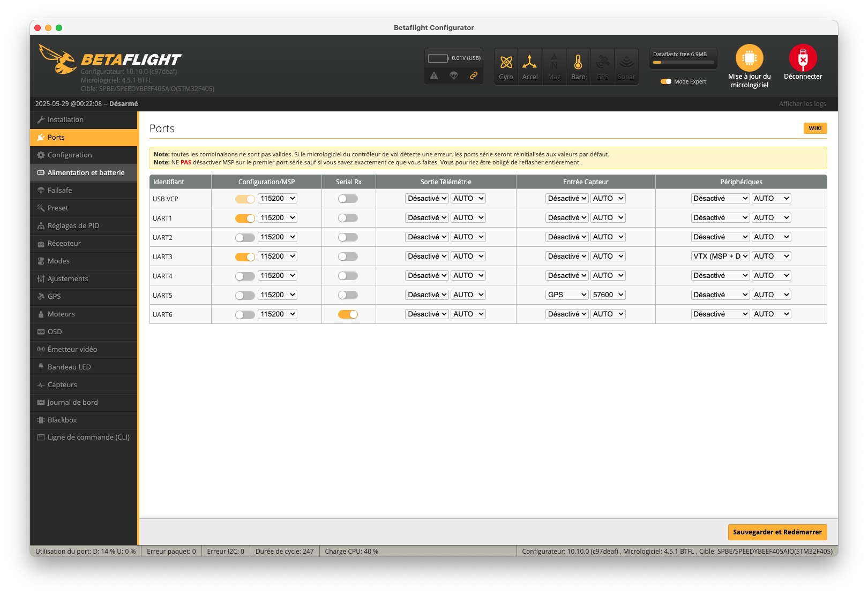Open Ajustements via its sliders icon

tap(41, 278)
